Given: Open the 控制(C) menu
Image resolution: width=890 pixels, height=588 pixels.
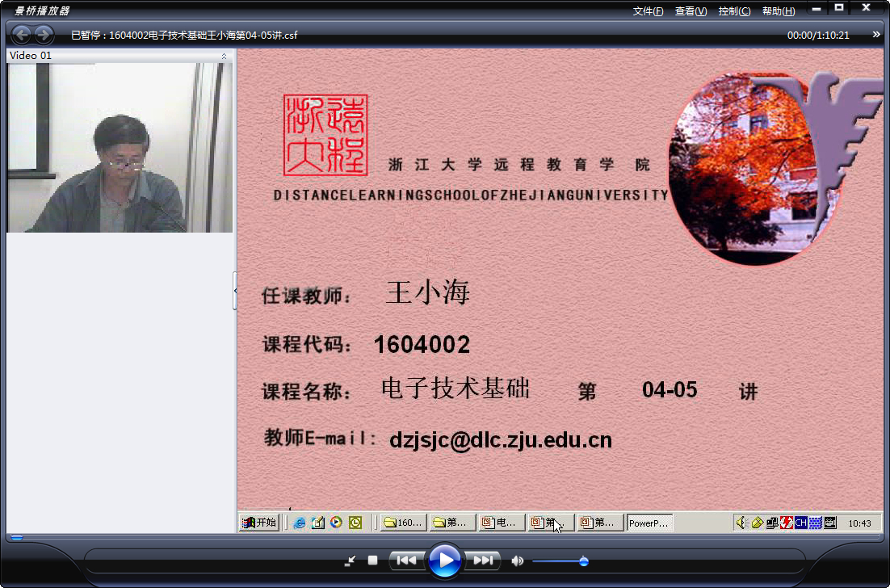Looking at the screenshot, I should click(x=734, y=10).
